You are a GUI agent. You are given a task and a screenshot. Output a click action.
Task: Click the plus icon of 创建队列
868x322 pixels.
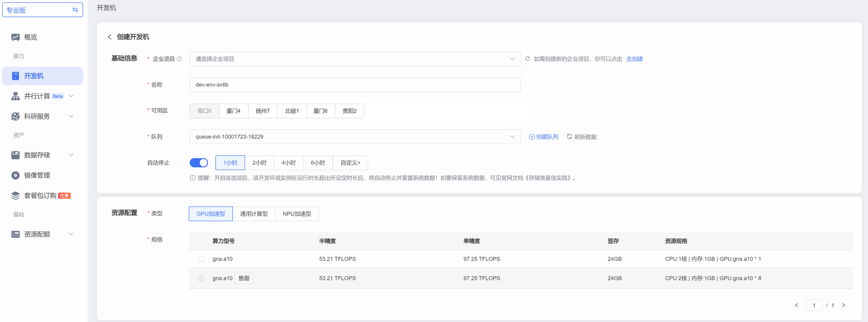pos(531,137)
